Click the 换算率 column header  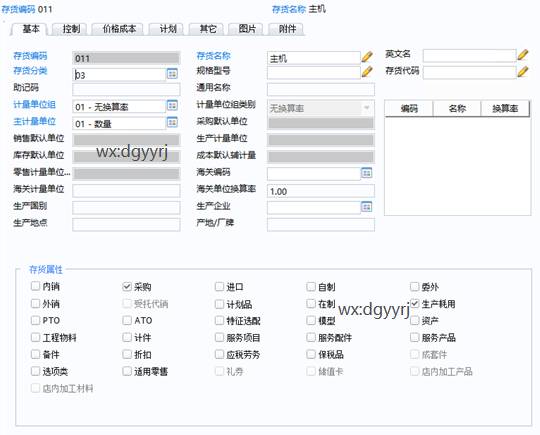tap(505, 109)
